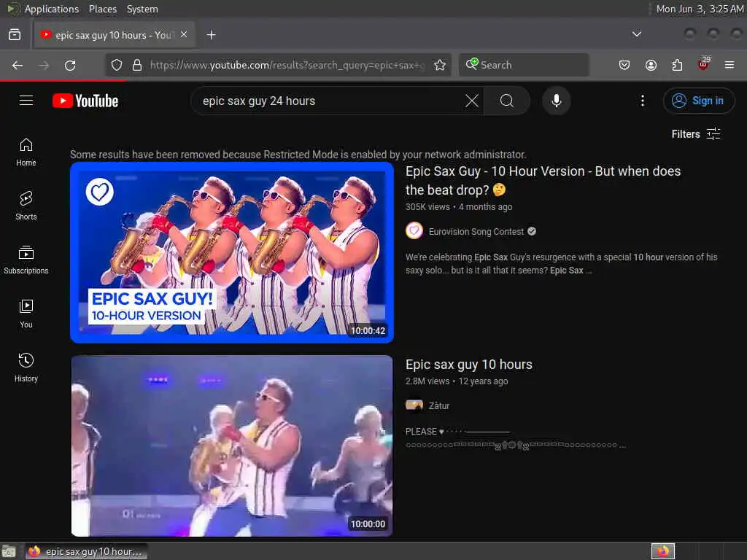The height and width of the screenshot is (560, 747).
Task: Open the Applications menu
Action: (x=52, y=9)
